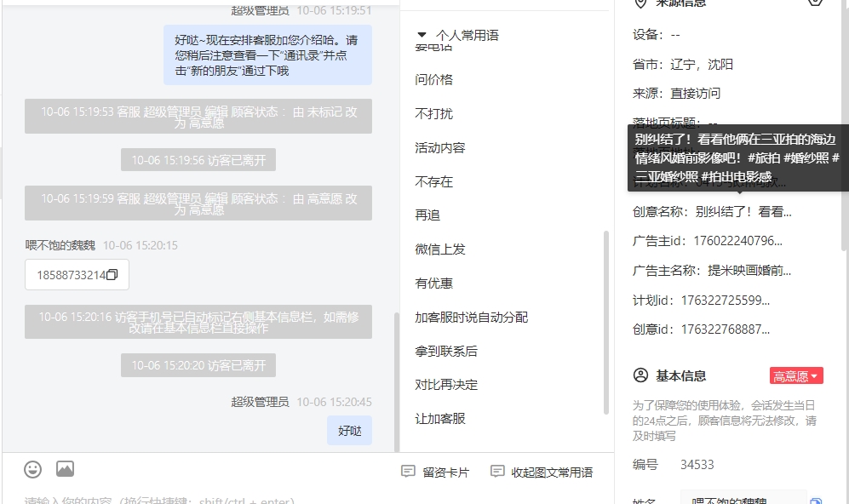Click the 广告主id value 176022240796...
This screenshot has height=504, width=849.
(x=738, y=241)
